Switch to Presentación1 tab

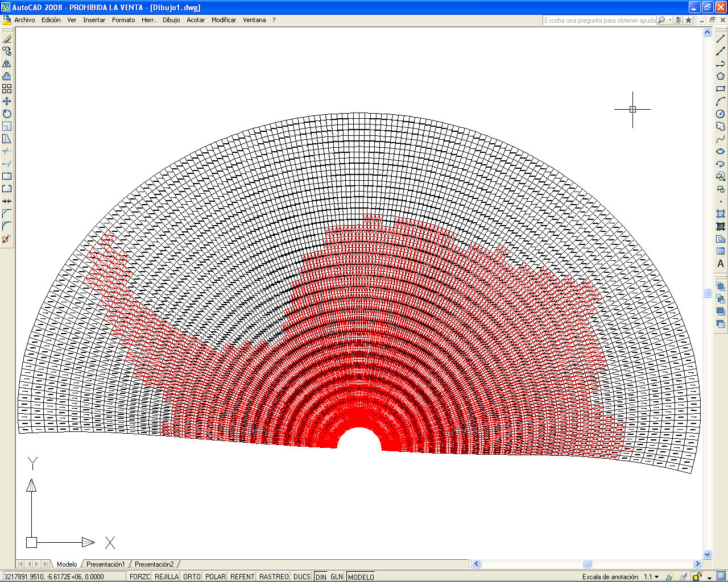tap(105, 564)
